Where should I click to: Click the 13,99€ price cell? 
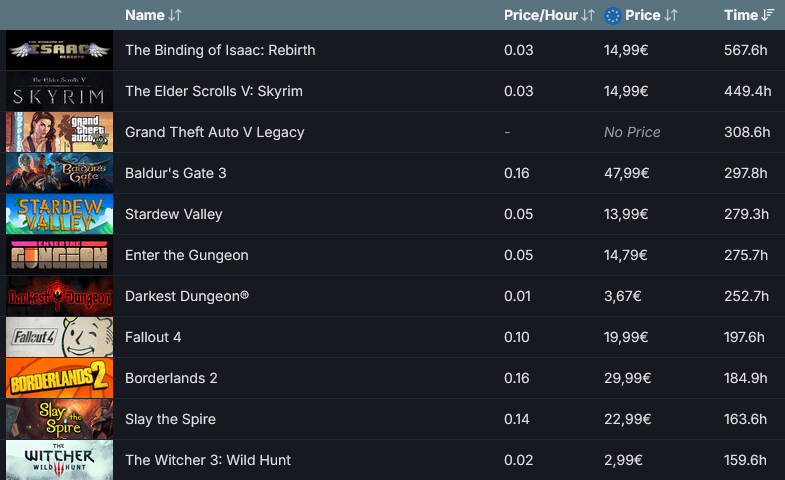pos(626,214)
